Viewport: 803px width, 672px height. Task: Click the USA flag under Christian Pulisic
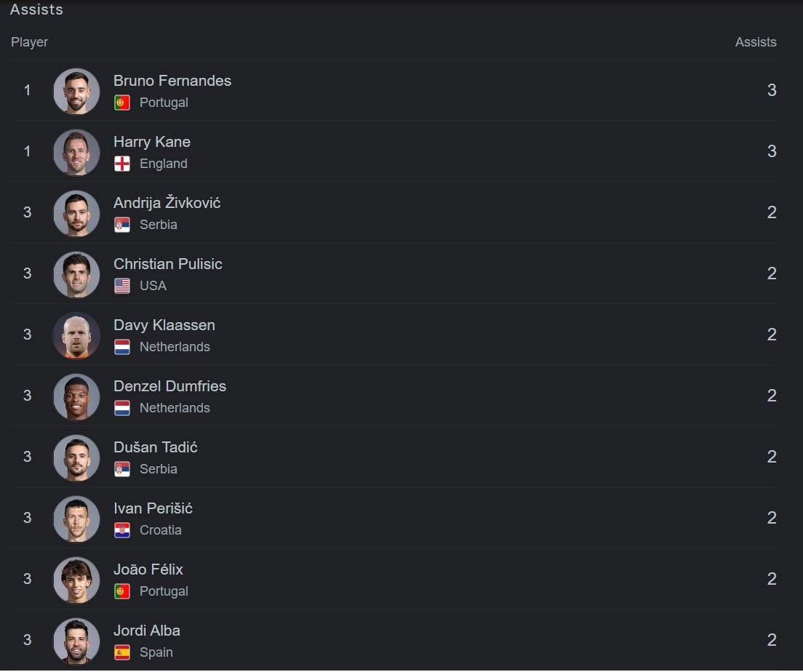pyautogui.click(x=122, y=285)
